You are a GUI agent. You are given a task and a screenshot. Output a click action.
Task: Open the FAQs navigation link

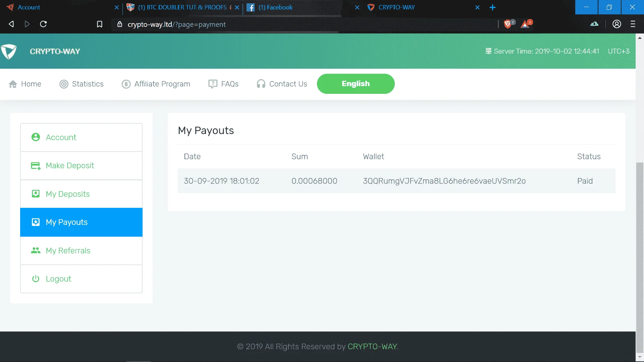coord(230,84)
